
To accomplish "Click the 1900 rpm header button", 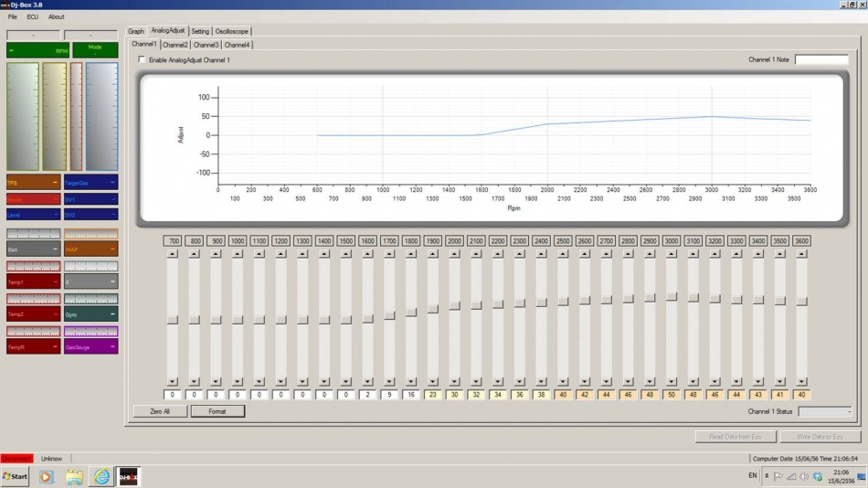I will [x=433, y=241].
